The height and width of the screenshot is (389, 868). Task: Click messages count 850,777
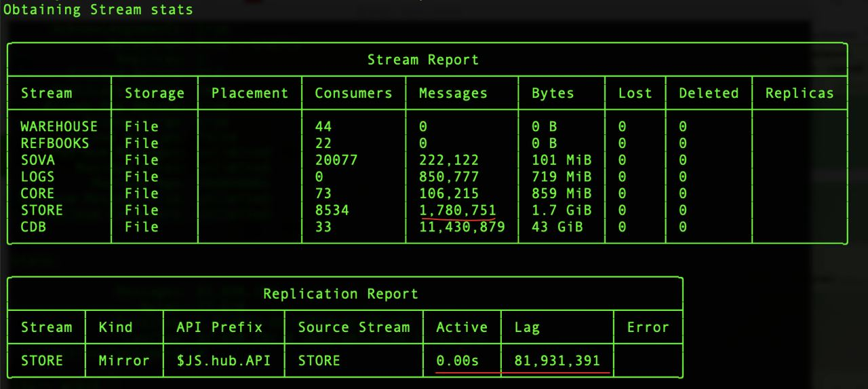[449, 177]
